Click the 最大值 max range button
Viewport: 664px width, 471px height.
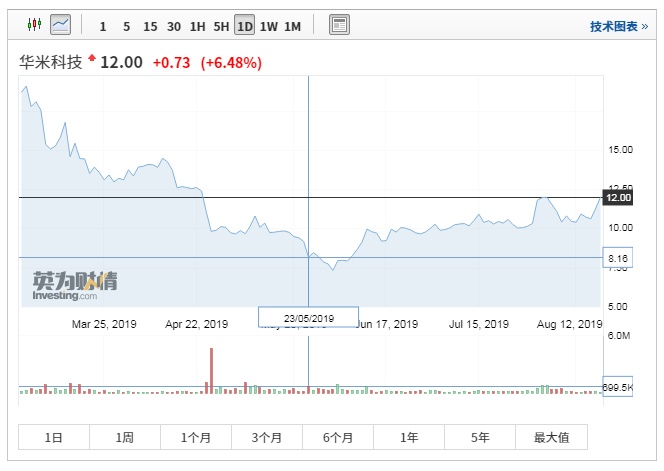point(551,437)
